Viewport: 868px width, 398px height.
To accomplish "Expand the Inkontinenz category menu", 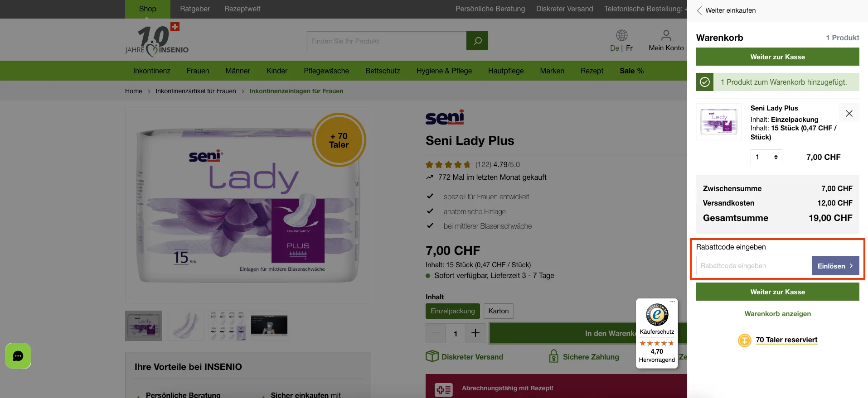I will [x=152, y=71].
